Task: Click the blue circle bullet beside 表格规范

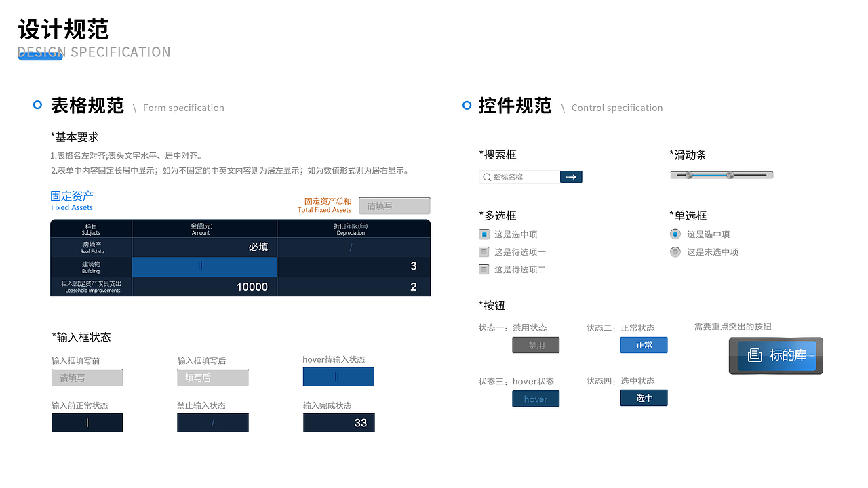Action: [37, 105]
